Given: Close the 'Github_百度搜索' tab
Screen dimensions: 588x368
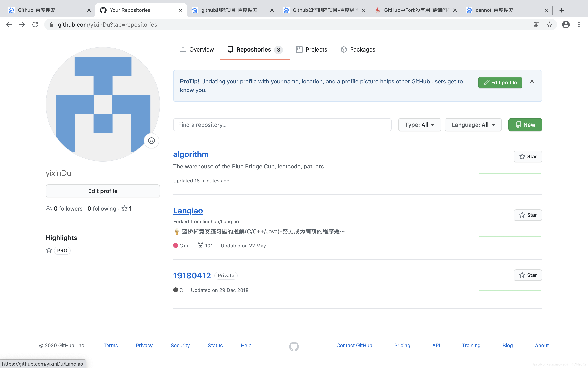Looking at the screenshot, I should click(89, 10).
